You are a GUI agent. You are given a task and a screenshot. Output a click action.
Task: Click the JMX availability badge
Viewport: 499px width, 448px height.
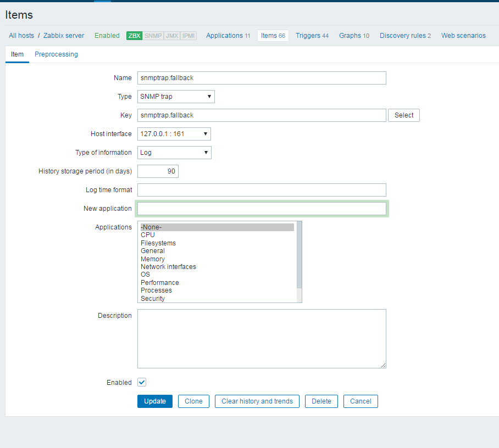click(x=172, y=36)
